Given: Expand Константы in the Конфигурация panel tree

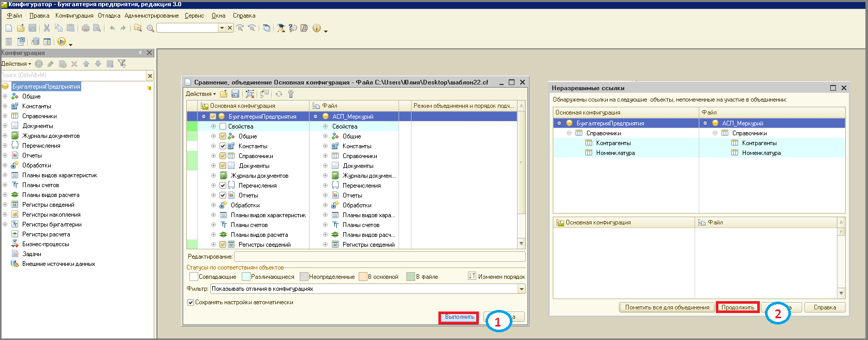Looking at the screenshot, I should click(5, 106).
